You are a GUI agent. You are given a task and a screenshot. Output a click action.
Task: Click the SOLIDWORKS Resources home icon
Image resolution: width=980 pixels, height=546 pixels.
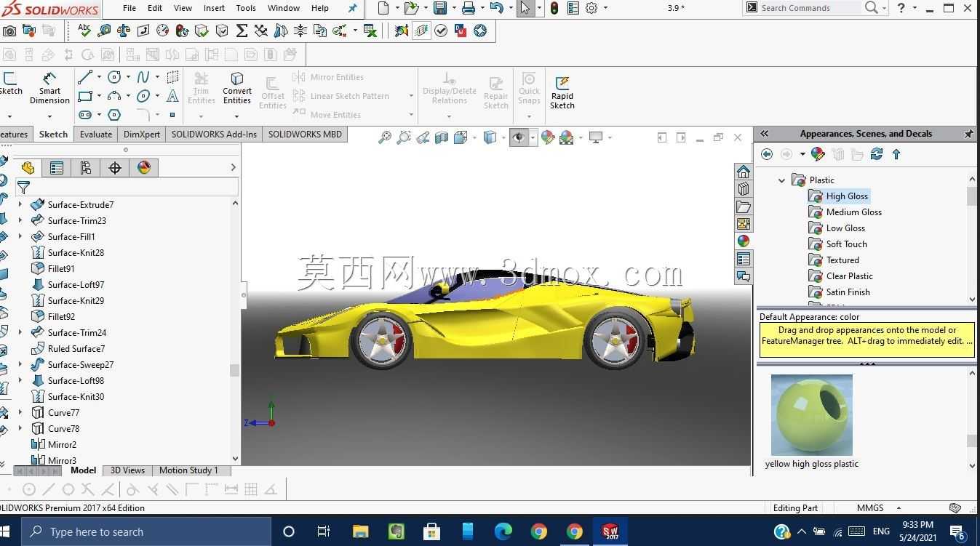tap(743, 172)
